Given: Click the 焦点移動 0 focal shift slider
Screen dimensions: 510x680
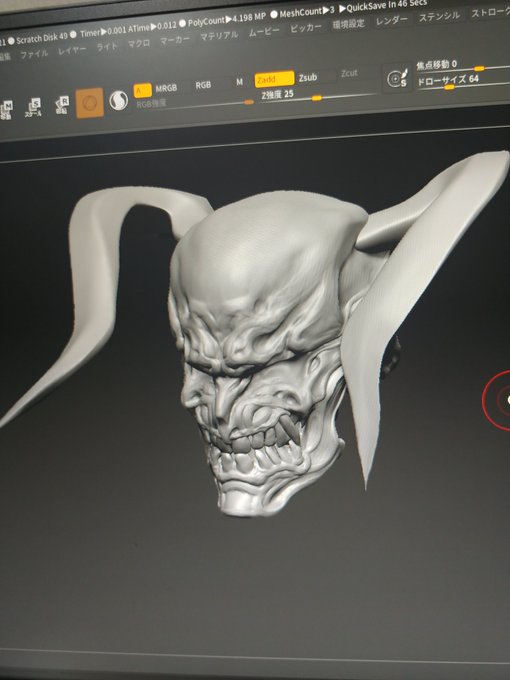Looking at the screenshot, I should point(463,66).
